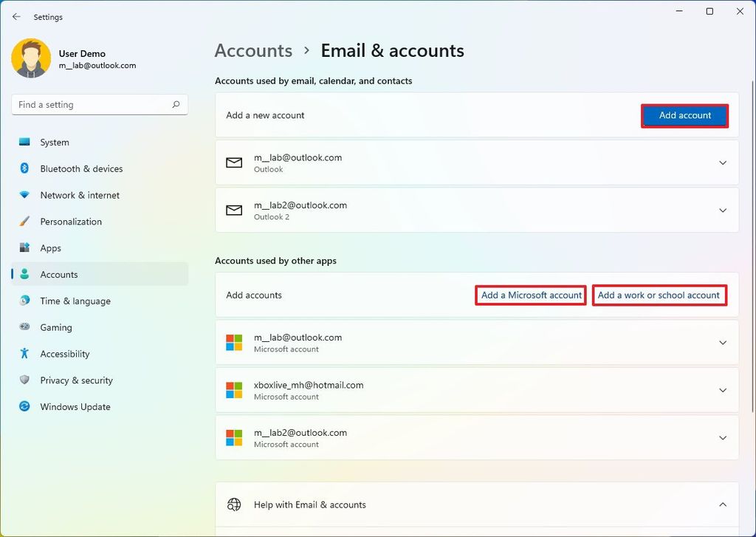756x537 pixels.
Task: Click the Personalization paintbrush icon
Action: 24,222
